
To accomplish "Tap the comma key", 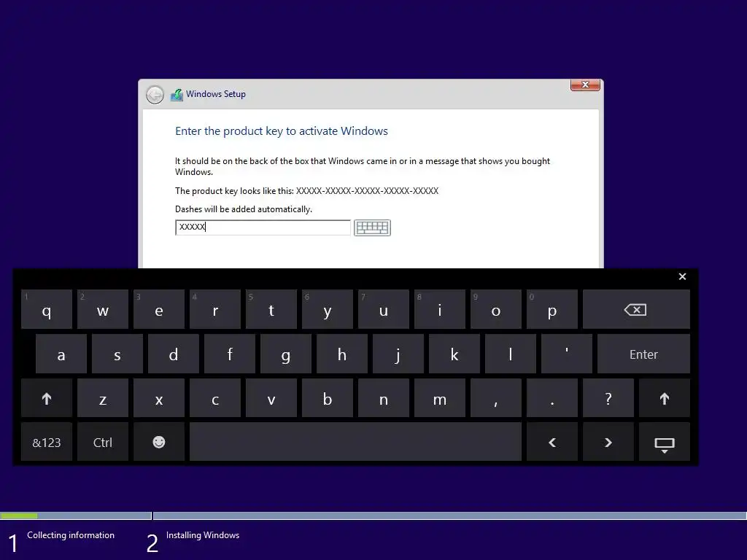I will pyautogui.click(x=496, y=399).
